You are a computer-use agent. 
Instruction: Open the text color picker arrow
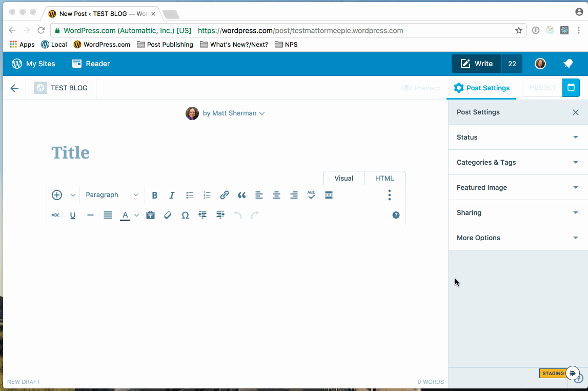click(x=136, y=216)
